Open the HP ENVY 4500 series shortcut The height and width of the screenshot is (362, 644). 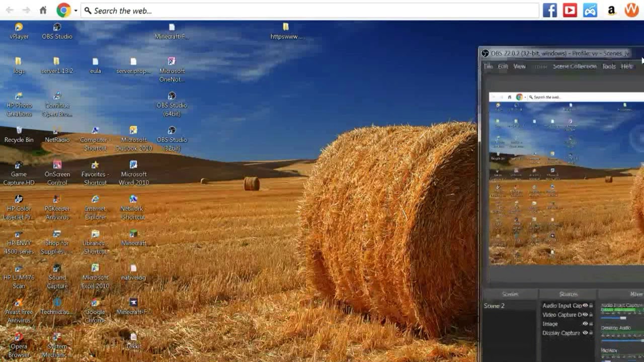click(19, 242)
